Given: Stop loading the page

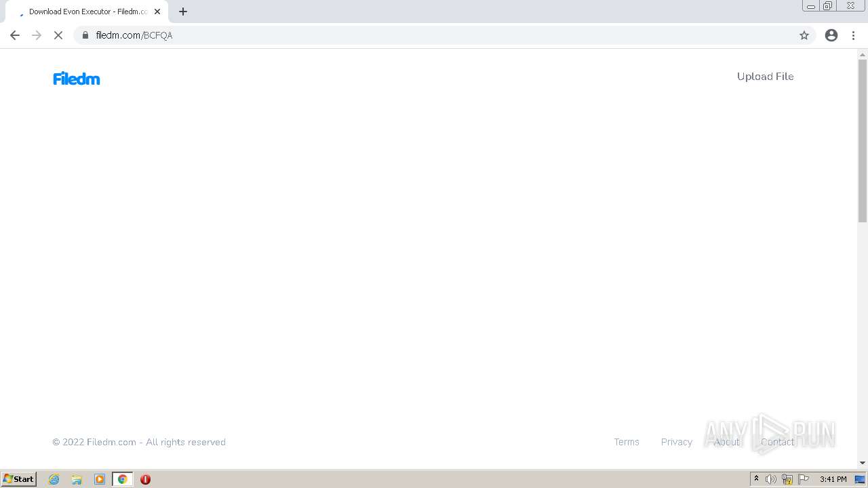Looking at the screenshot, I should click(58, 35).
